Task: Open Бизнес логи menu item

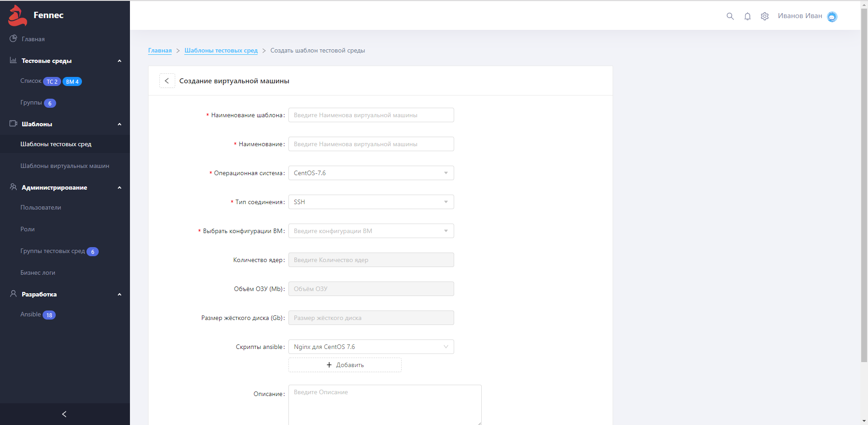Action: [x=38, y=272]
